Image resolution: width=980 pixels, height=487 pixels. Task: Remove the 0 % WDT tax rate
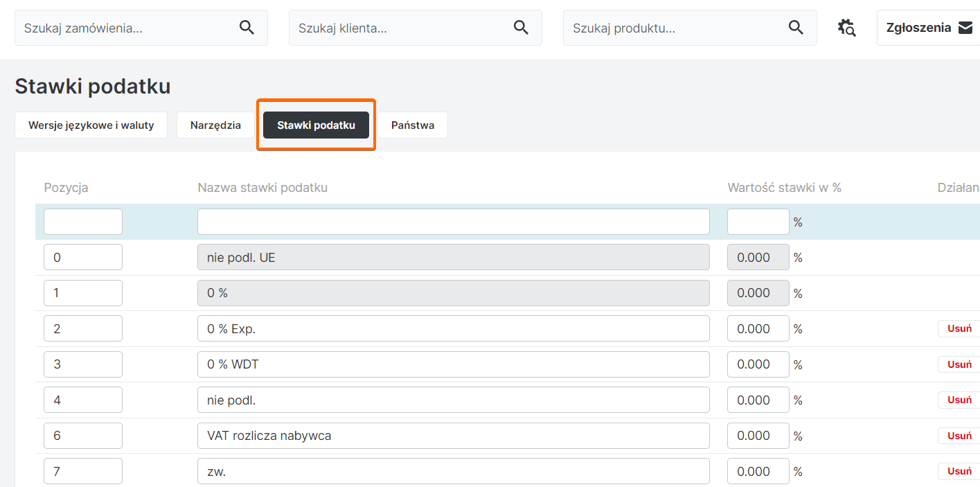click(x=959, y=364)
